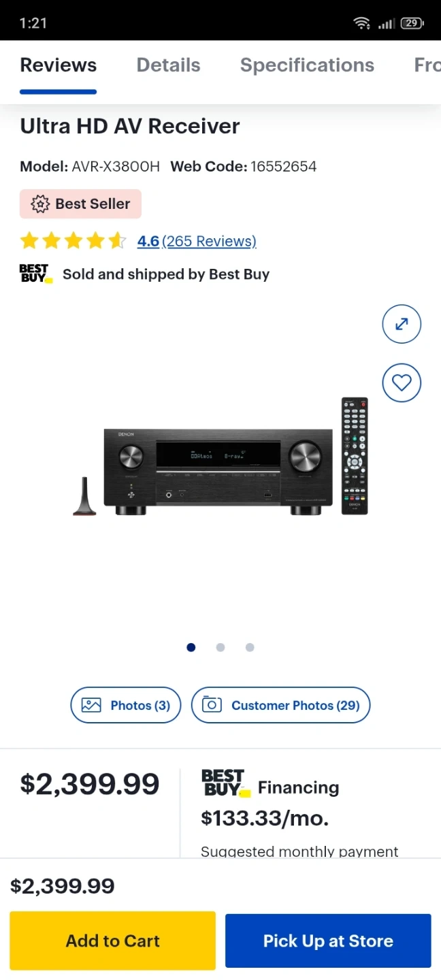Click the Add to Cart button
The width and height of the screenshot is (441, 980).
(x=112, y=941)
